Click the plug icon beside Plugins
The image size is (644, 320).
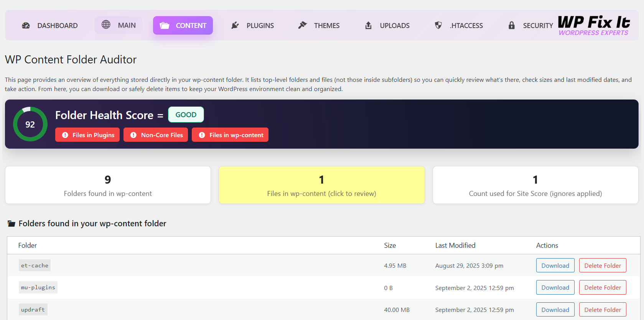tap(235, 25)
